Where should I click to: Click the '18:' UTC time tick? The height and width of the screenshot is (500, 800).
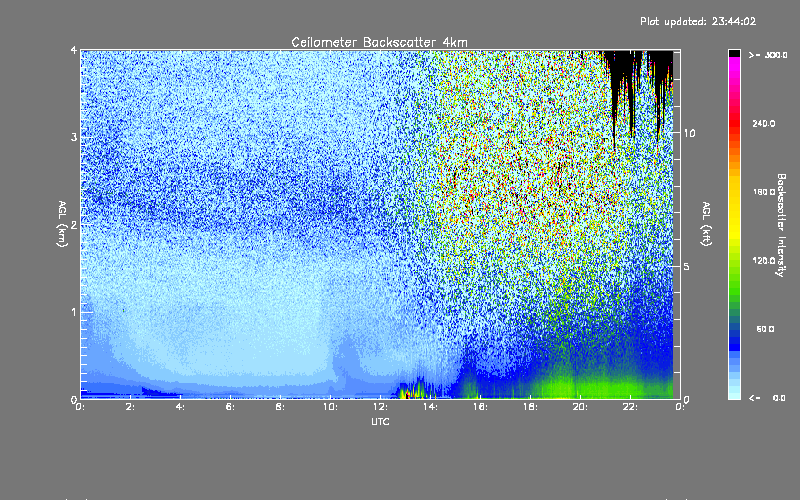(x=530, y=407)
